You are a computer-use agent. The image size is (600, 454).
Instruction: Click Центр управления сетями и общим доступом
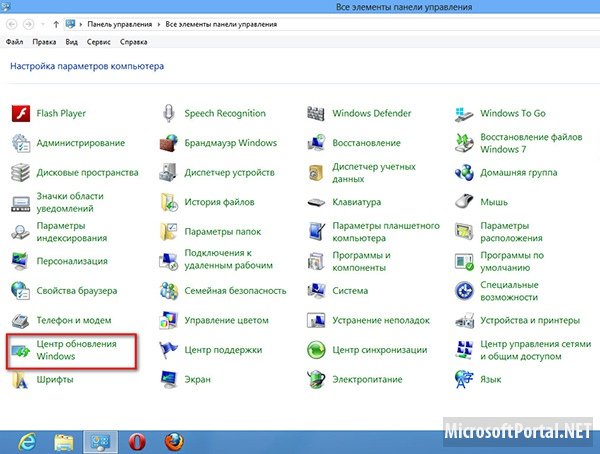click(536, 350)
